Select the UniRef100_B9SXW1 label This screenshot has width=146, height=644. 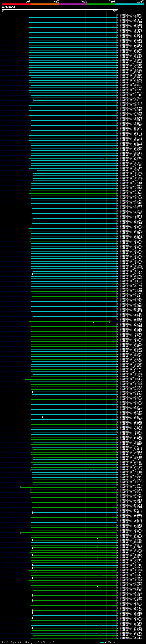click(131, 55)
